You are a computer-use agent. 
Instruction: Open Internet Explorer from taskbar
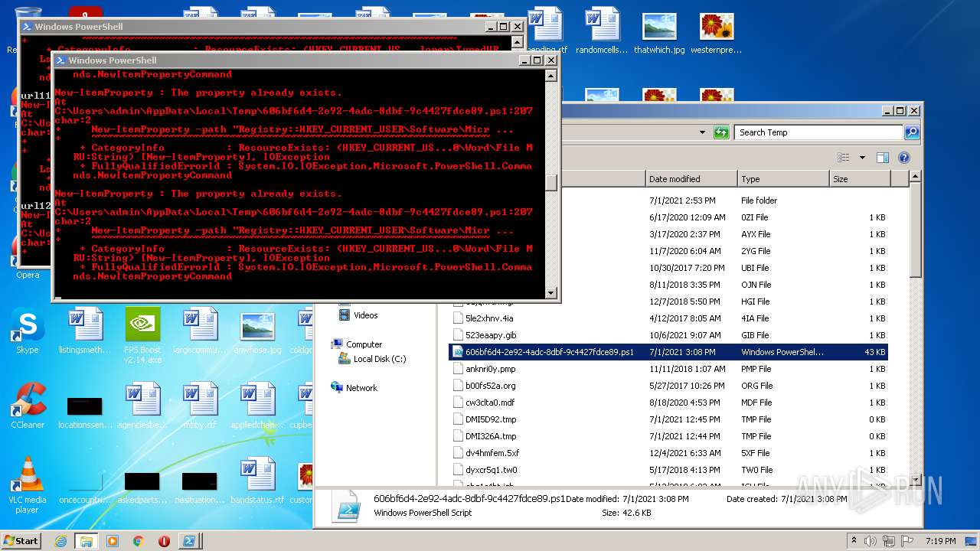coord(60,540)
